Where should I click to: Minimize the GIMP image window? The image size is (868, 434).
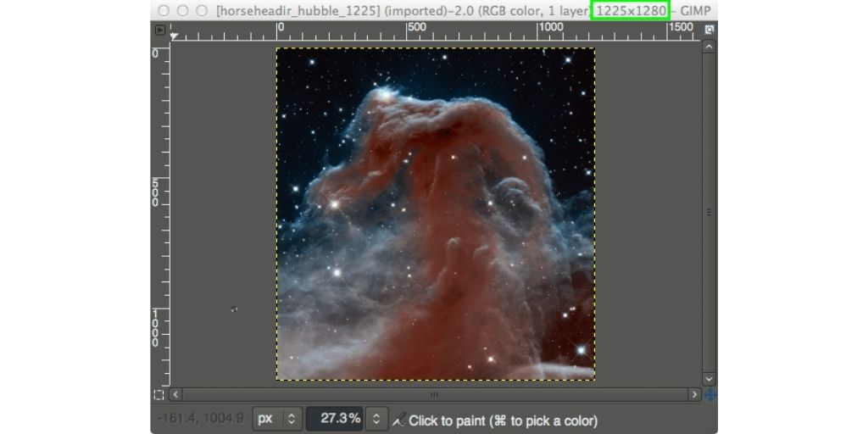pyautogui.click(x=183, y=11)
